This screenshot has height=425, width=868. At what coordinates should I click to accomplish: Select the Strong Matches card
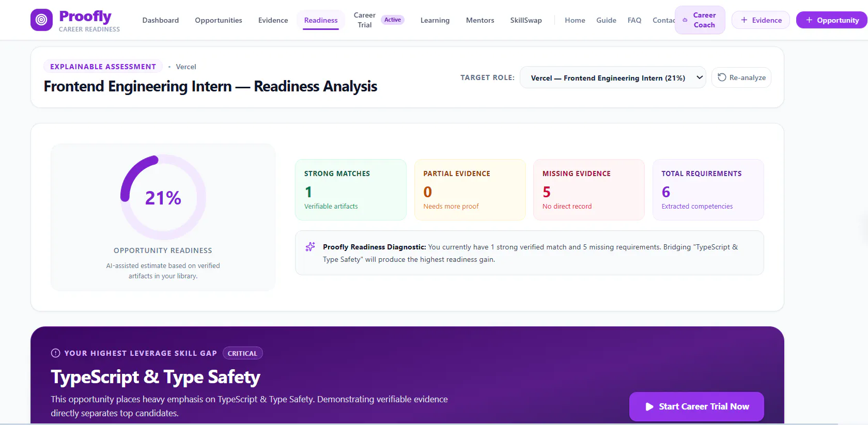pos(351,190)
